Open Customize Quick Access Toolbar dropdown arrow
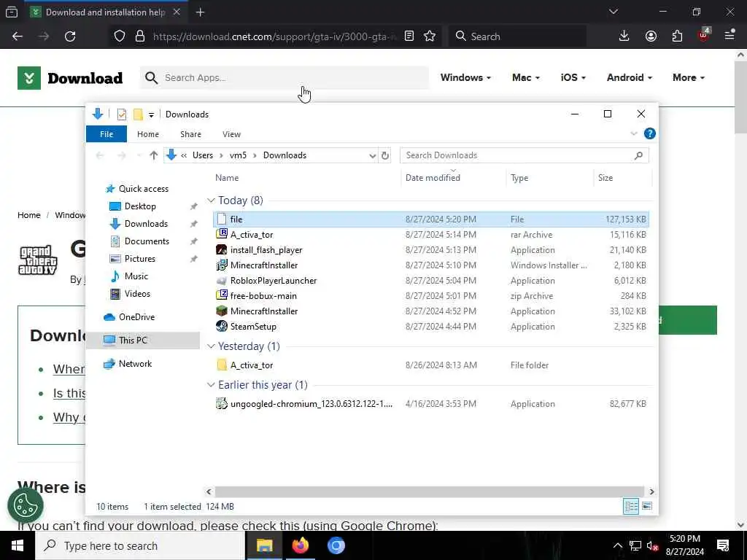Viewport: 747px width, 560px height. pos(151,114)
